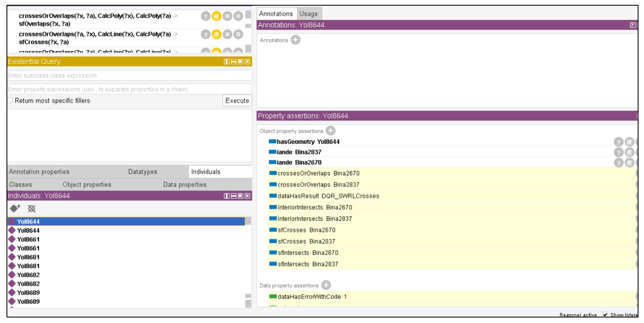644x323 pixels.
Task: Enable Return most specific fillers
Action: pyautogui.click(x=10, y=101)
